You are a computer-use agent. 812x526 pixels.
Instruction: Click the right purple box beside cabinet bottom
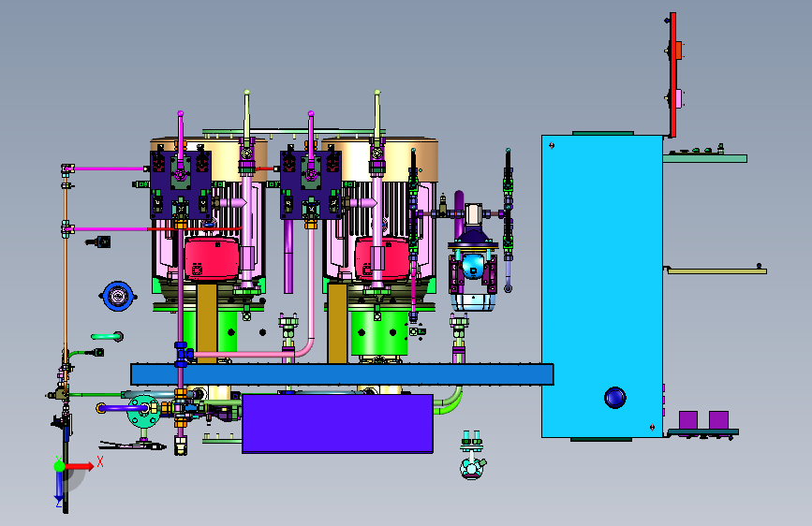pyautogui.click(x=718, y=420)
